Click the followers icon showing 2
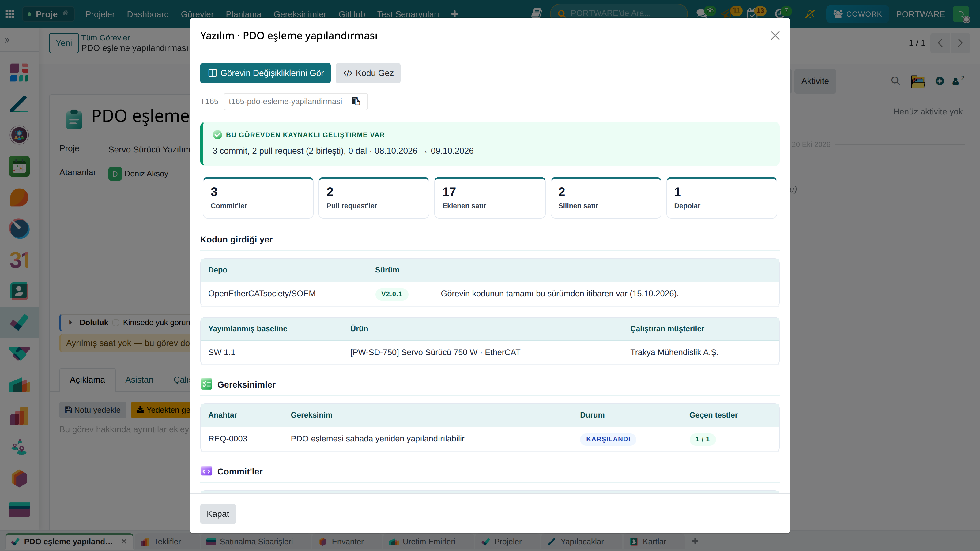 [x=958, y=81]
